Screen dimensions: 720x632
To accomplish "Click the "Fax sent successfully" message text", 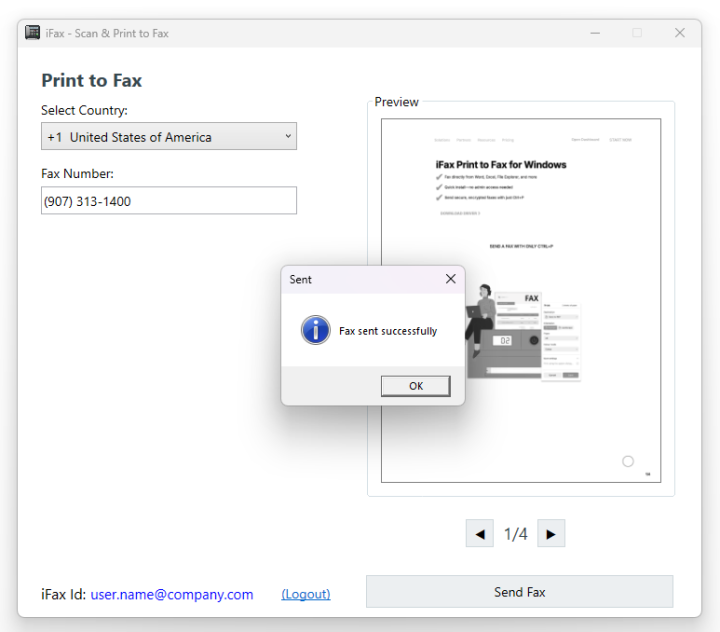I will click(388, 331).
